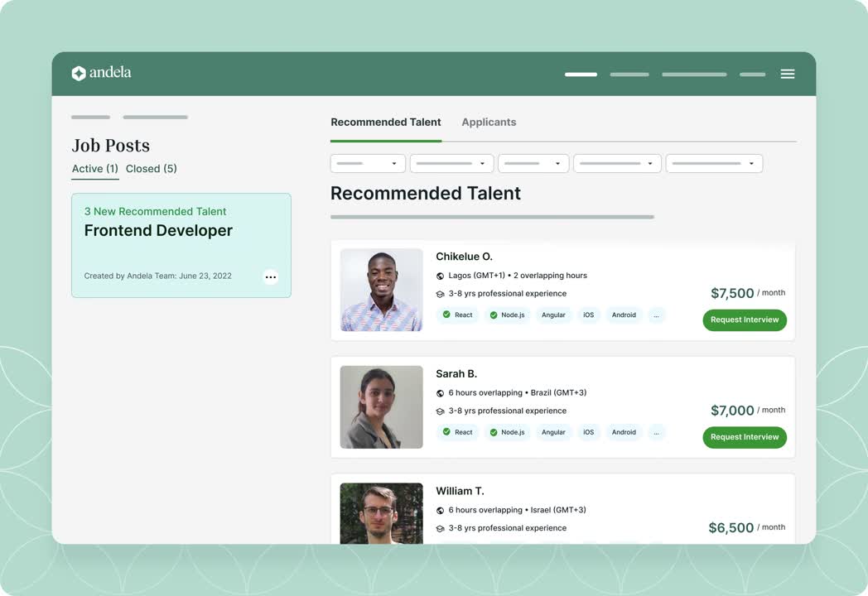This screenshot has width=868, height=596.
Task: Click the Andela logo icon
Action: [x=79, y=74]
